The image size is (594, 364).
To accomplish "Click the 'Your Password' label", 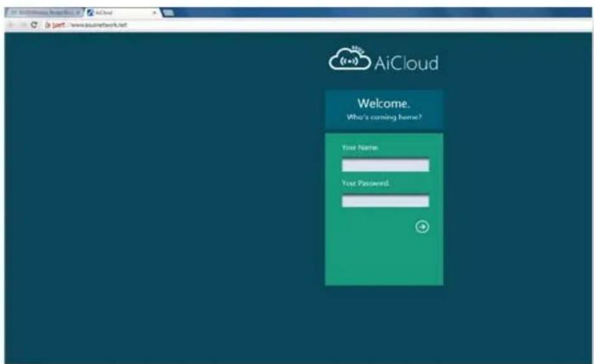I will tap(365, 183).
